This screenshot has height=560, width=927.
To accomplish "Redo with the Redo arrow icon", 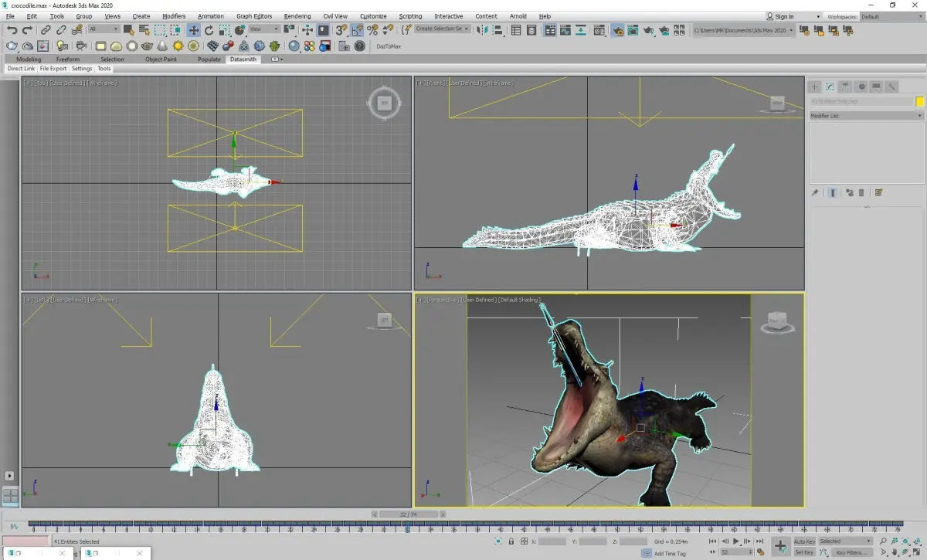I will [x=28, y=30].
